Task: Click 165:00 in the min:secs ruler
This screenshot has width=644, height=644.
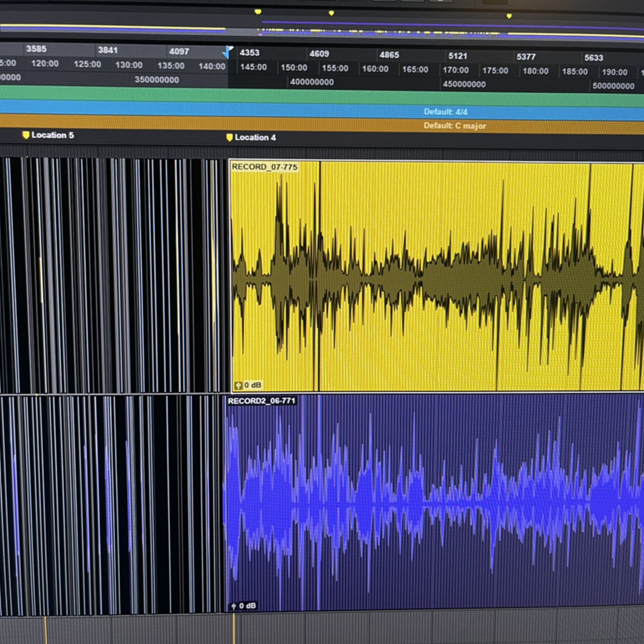Action: 415,70
